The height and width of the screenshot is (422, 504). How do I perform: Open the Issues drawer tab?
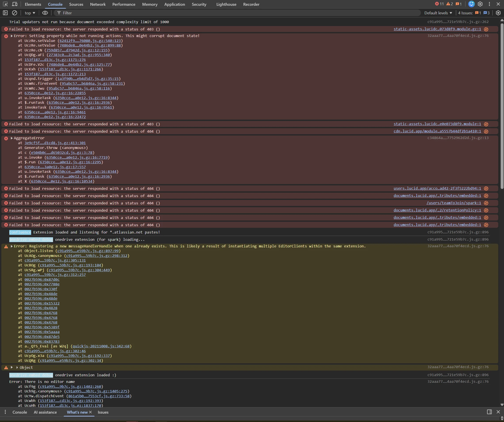tap(103, 412)
